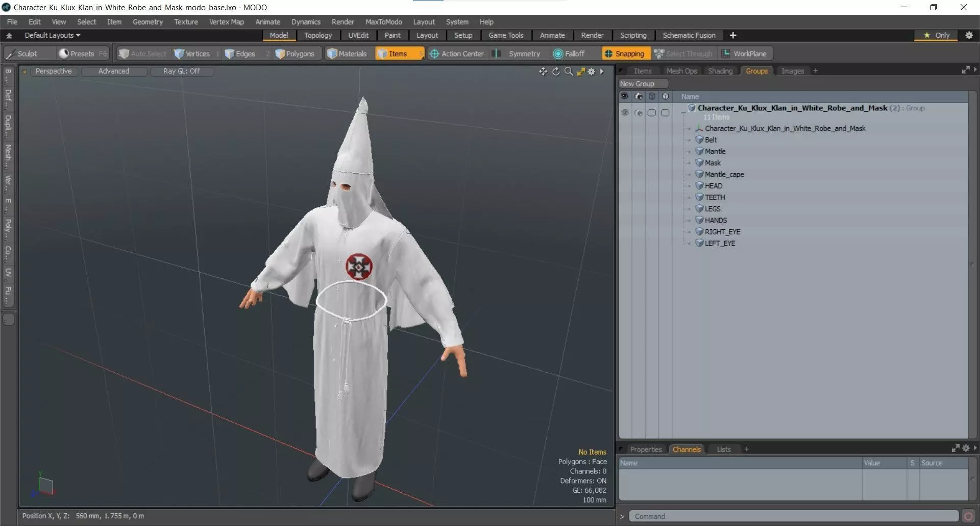Select Polygons selection mode
The width and height of the screenshot is (980, 526).
(295, 54)
